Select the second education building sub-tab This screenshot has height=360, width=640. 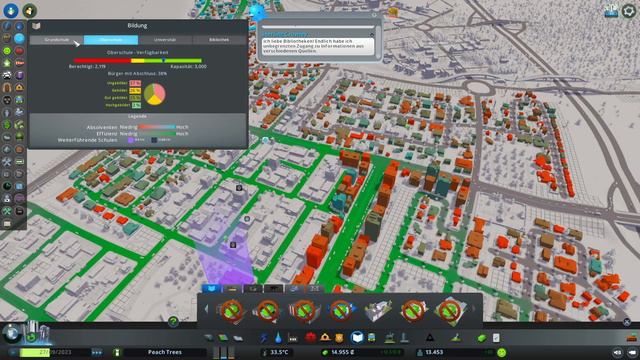click(232, 289)
